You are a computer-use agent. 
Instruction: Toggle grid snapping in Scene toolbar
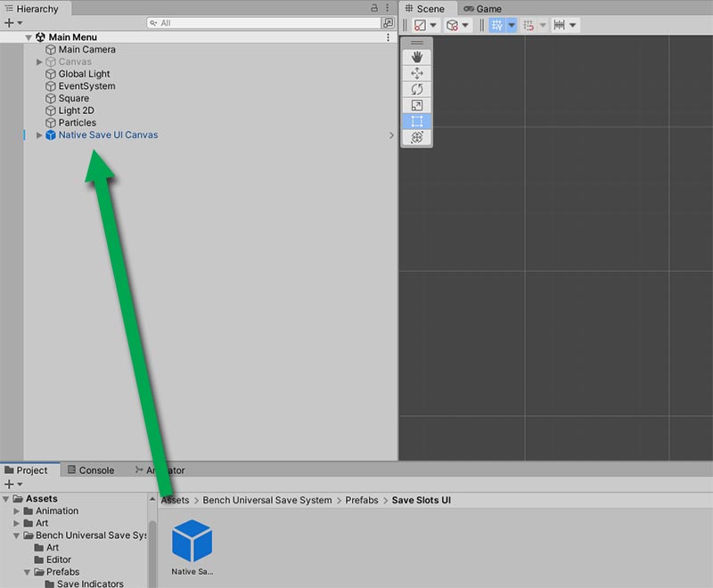click(530, 26)
